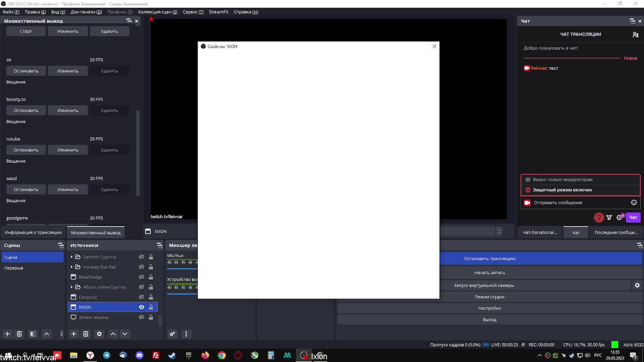Toggle lock on the IXION source
Viewport: 644px width, 362px height.
[151, 307]
